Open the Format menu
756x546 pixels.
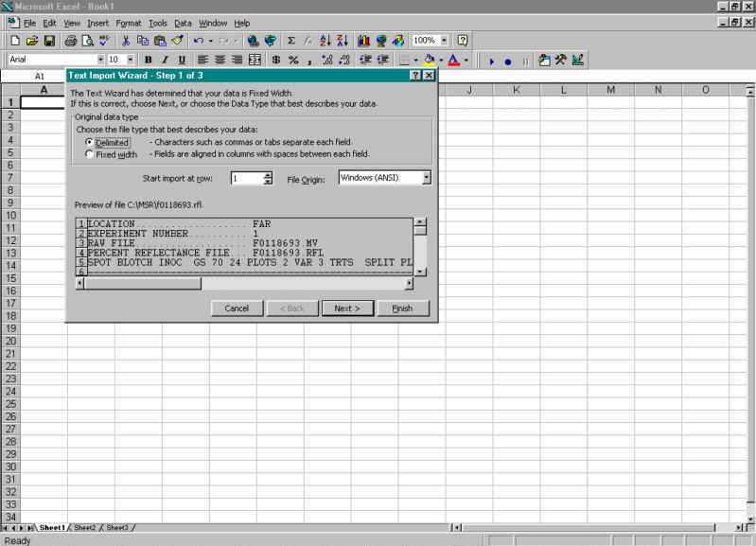(129, 23)
